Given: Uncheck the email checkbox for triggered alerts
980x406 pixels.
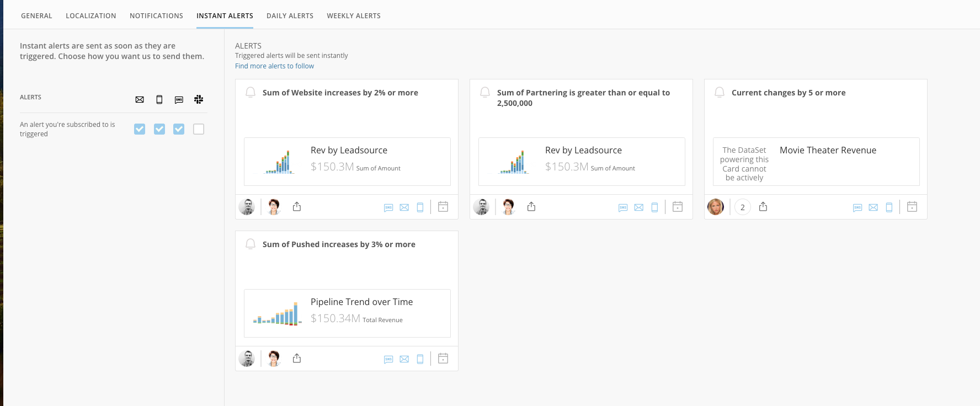Looking at the screenshot, I should coord(140,129).
